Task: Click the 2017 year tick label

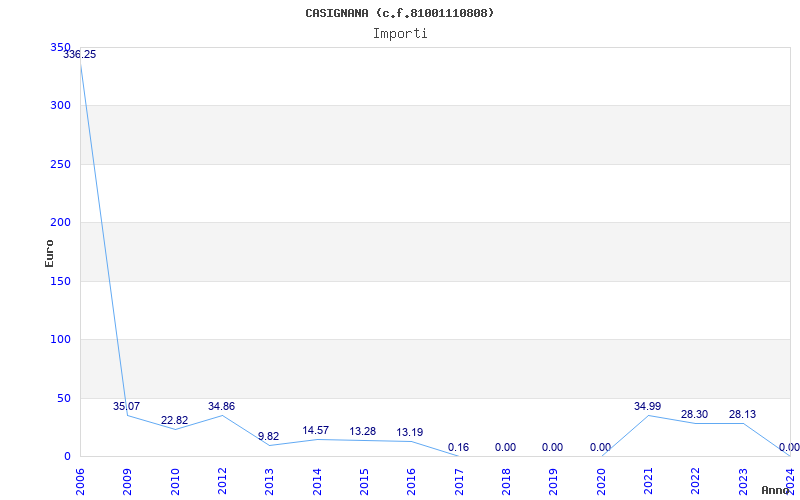Action: [459, 482]
